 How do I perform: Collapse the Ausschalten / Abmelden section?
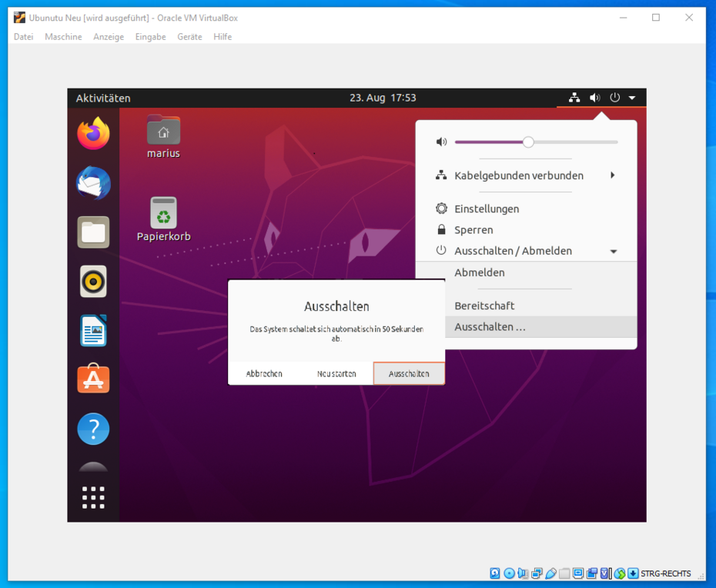tap(614, 252)
